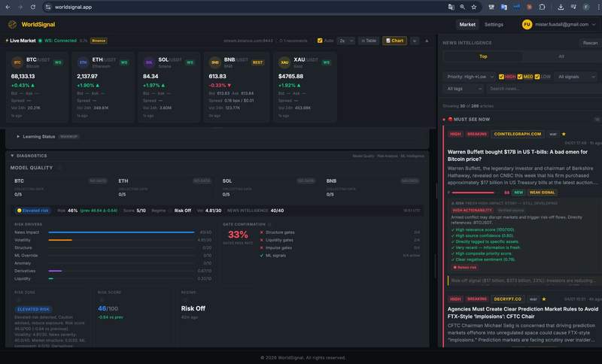Click the info icon next to Gate Confirmation
The image size is (602, 364).
269,224
